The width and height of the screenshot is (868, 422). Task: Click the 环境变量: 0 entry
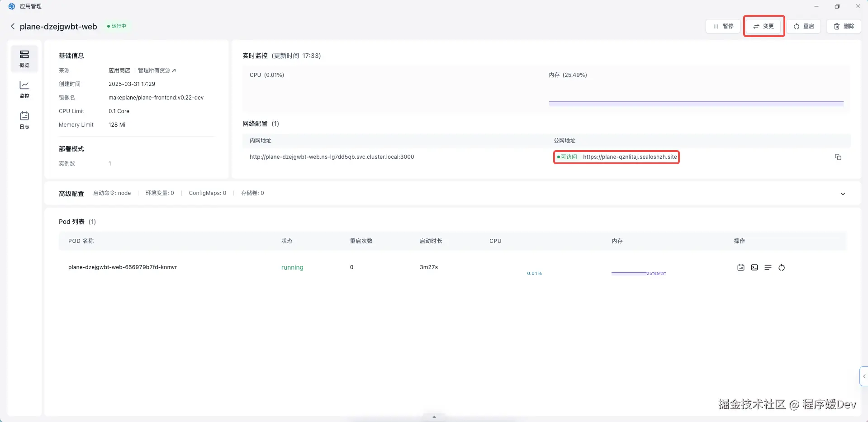click(160, 193)
